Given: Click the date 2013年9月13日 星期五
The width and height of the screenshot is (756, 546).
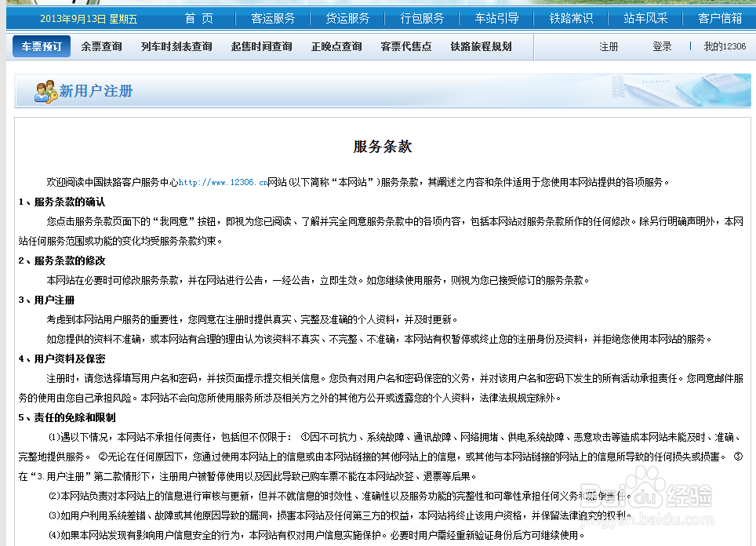Looking at the screenshot, I should [x=89, y=19].
